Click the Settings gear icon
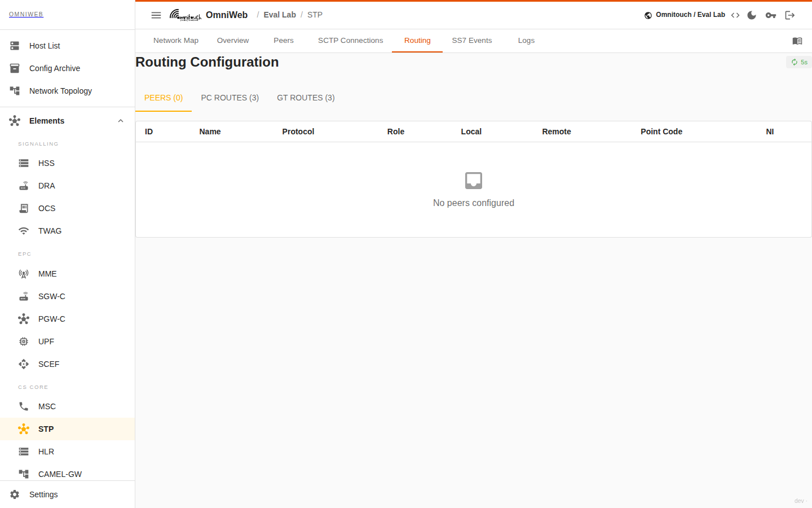812x508 pixels. pos(15,494)
